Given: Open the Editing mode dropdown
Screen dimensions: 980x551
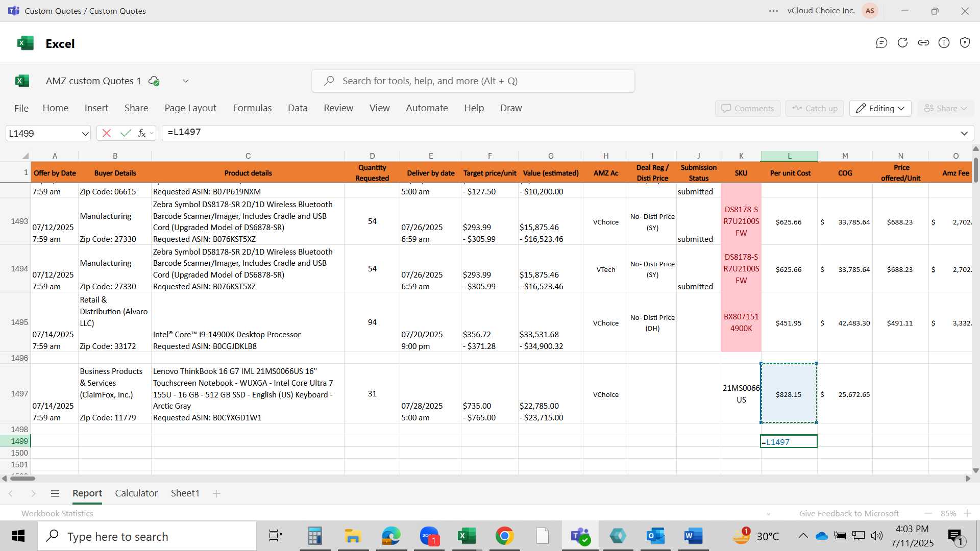Looking at the screenshot, I should (x=880, y=108).
